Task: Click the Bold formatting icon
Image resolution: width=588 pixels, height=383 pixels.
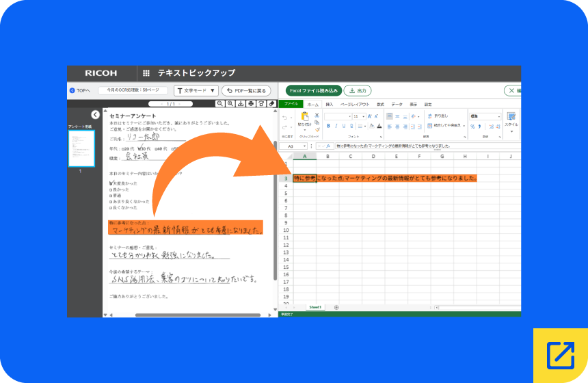Action: point(328,126)
